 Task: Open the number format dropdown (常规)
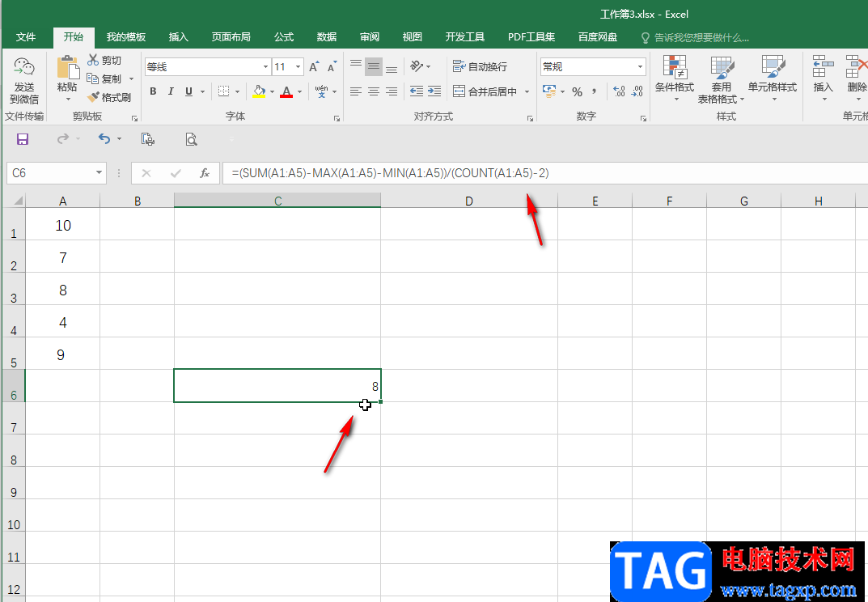(640, 67)
